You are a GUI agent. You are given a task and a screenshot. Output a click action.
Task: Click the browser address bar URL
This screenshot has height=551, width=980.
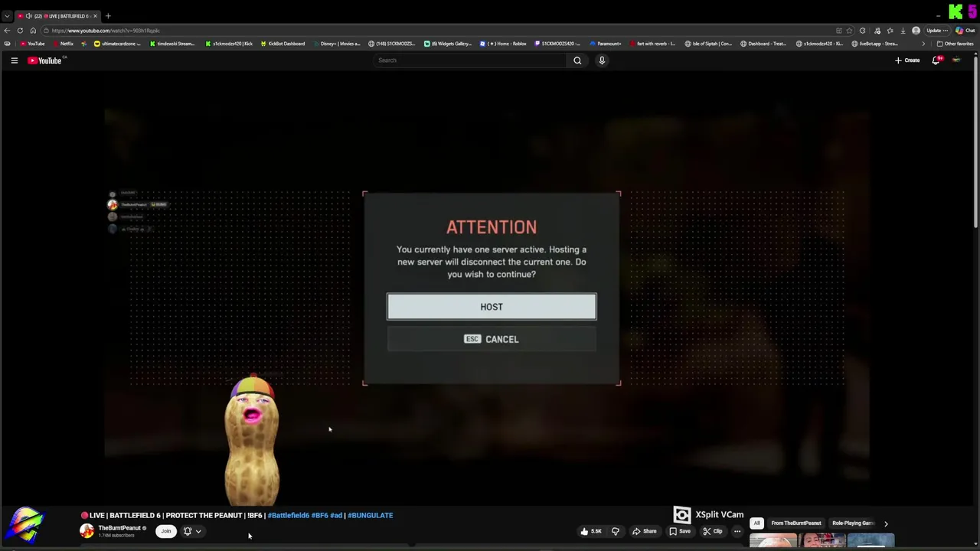tap(106, 31)
